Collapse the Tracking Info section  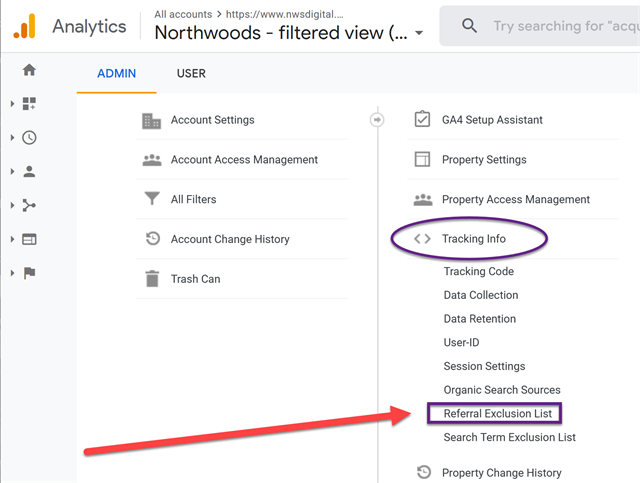473,238
